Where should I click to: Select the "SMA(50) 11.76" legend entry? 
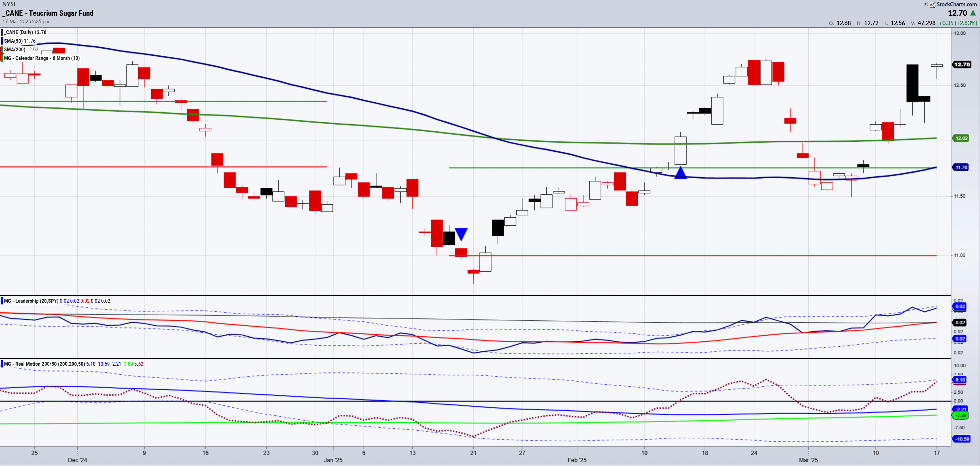[x=20, y=41]
